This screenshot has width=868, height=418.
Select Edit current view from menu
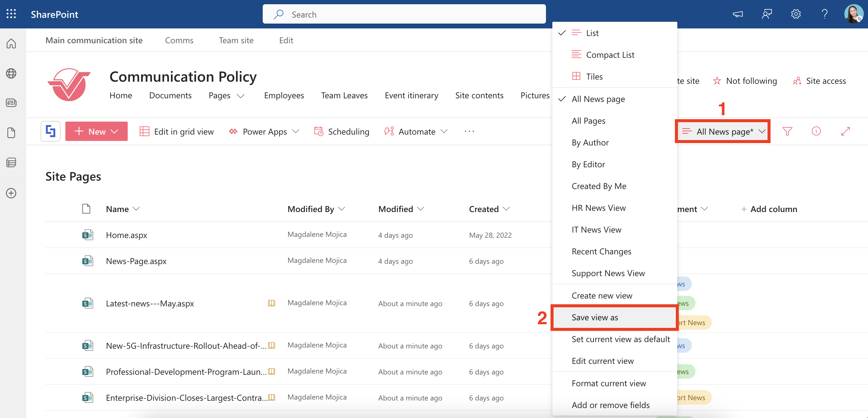(x=603, y=361)
